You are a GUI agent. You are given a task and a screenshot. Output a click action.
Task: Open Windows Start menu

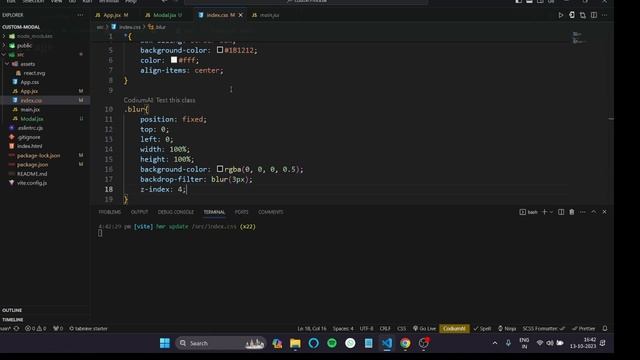[x=165, y=343]
